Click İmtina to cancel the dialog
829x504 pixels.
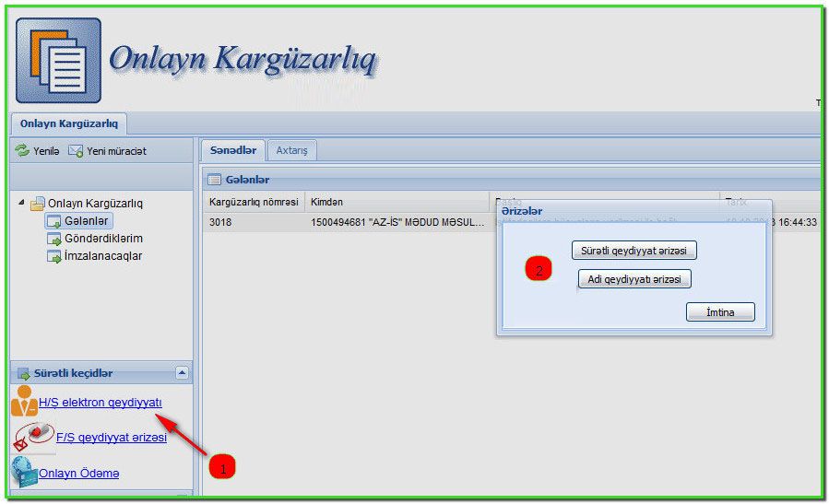tap(720, 312)
